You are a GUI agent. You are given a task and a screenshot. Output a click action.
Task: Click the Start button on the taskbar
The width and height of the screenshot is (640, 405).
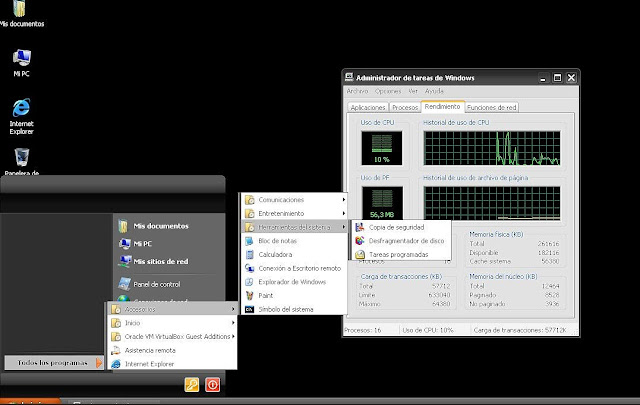click(30, 402)
